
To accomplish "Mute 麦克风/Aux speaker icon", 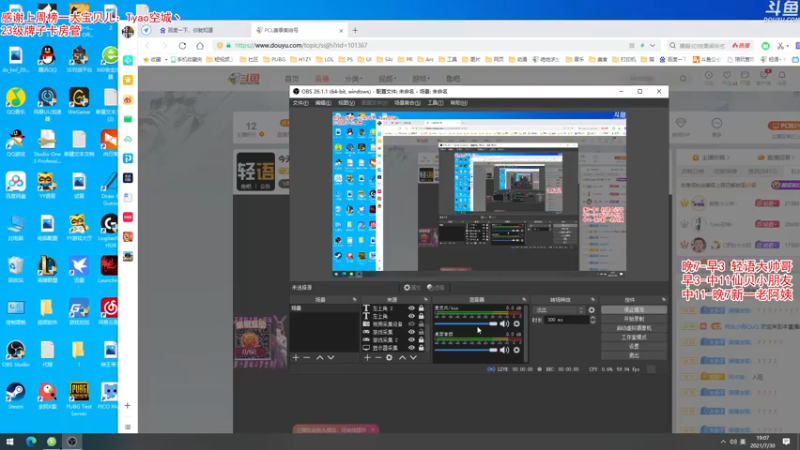I will tap(504, 323).
